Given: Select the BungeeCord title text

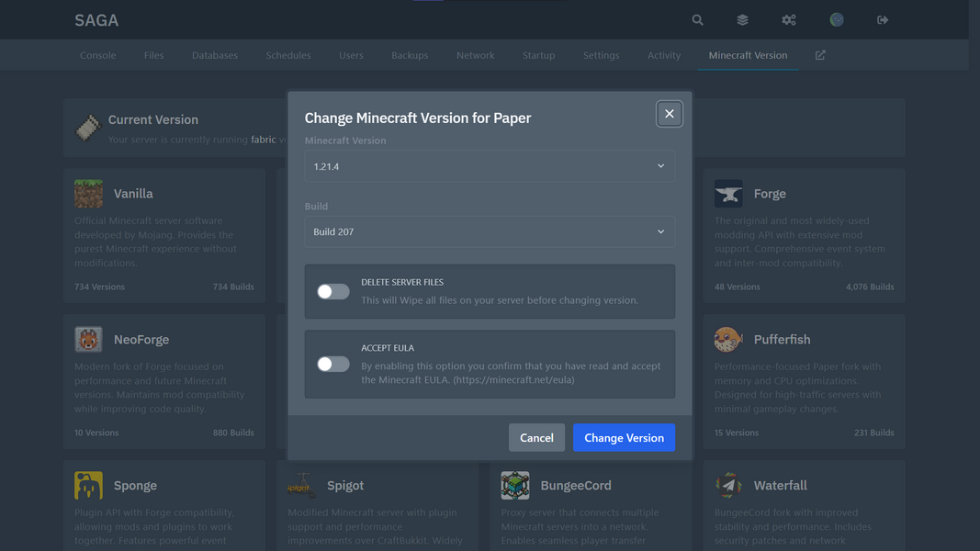Looking at the screenshot, I should 576,486.
